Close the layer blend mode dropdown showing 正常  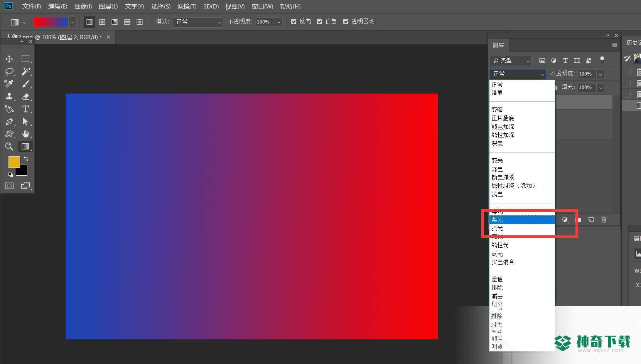(518, 74)
